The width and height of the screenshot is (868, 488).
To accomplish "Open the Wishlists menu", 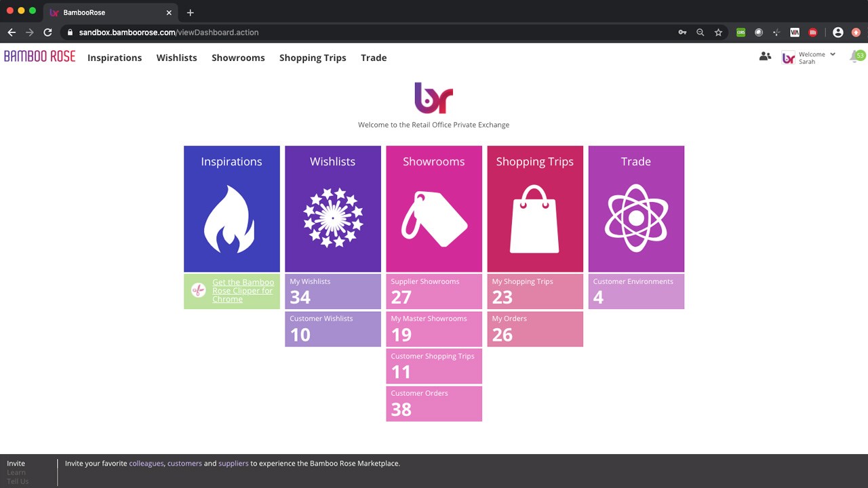I will [176, 58].
